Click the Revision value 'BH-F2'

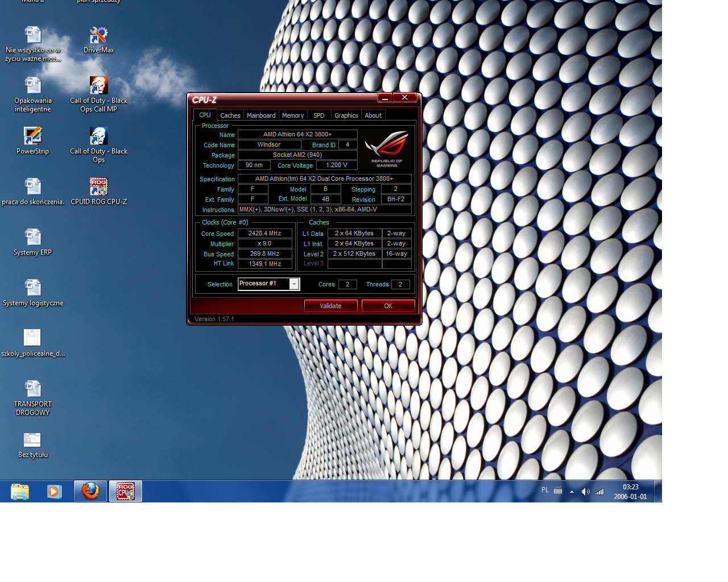[396, 199]
